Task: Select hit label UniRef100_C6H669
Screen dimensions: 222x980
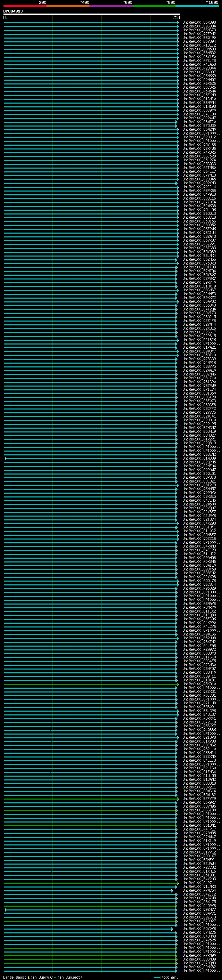Action: [x=199, y=76]
